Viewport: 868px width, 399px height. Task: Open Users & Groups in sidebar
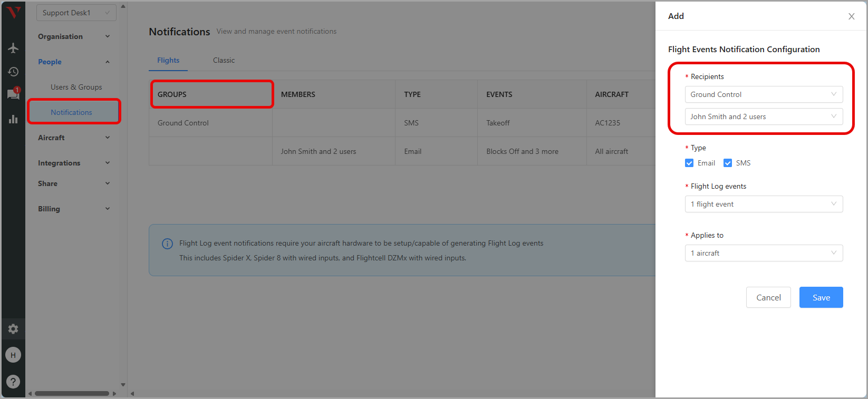click(76, 87)
